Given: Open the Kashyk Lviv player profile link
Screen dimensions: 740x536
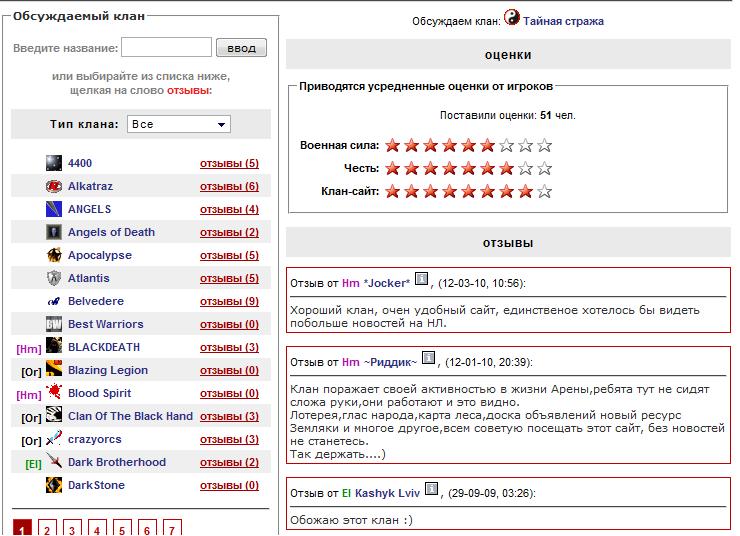Looking at the screenshot, I should (387, 493).
